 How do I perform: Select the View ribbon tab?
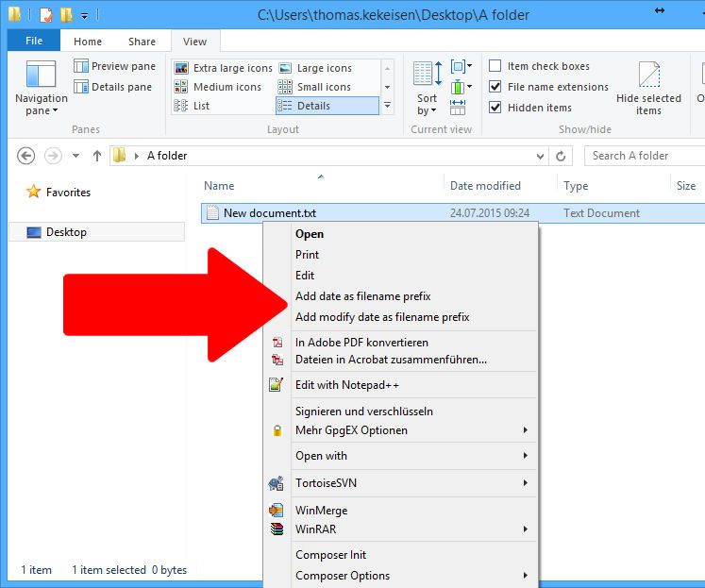point(195,42)
